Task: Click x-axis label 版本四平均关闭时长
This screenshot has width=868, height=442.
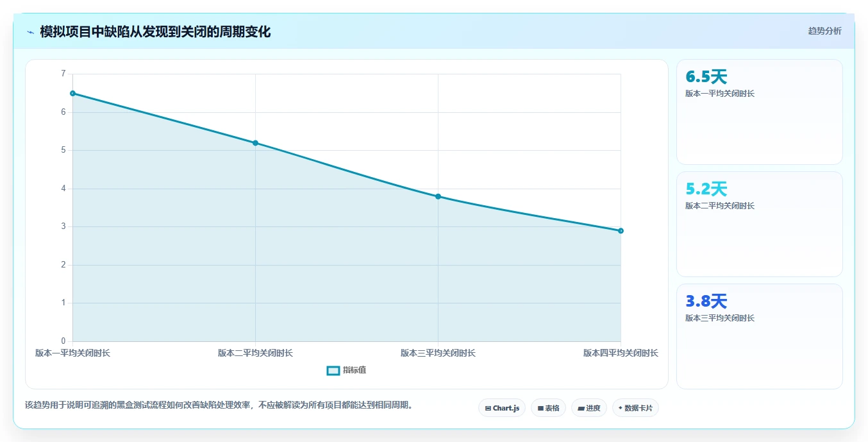Action: point(621,353)
